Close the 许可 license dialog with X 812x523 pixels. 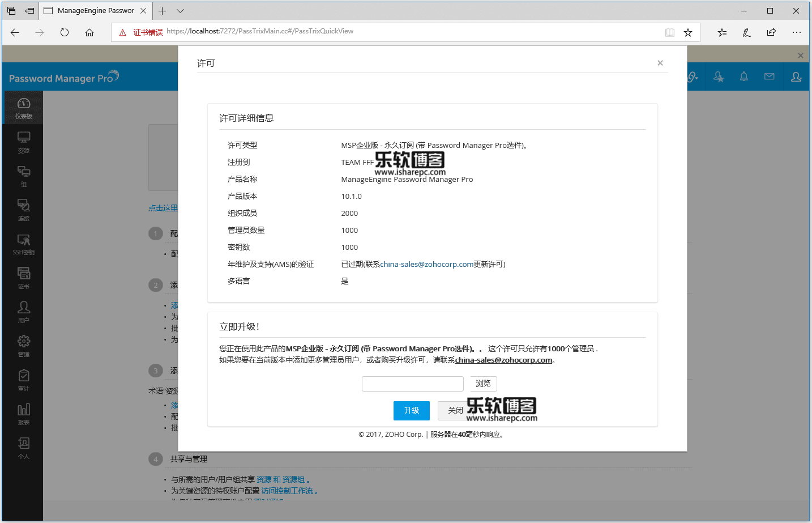tap(660, 63)
